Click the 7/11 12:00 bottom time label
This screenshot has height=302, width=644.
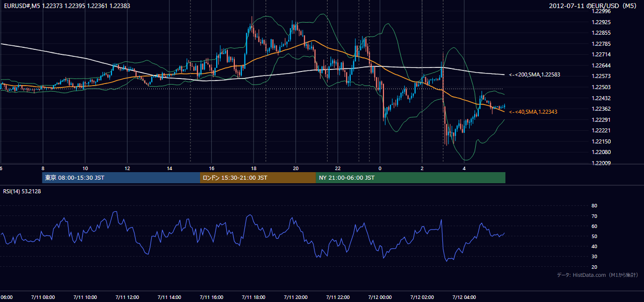pyautogui.click(x=127, y=297)
